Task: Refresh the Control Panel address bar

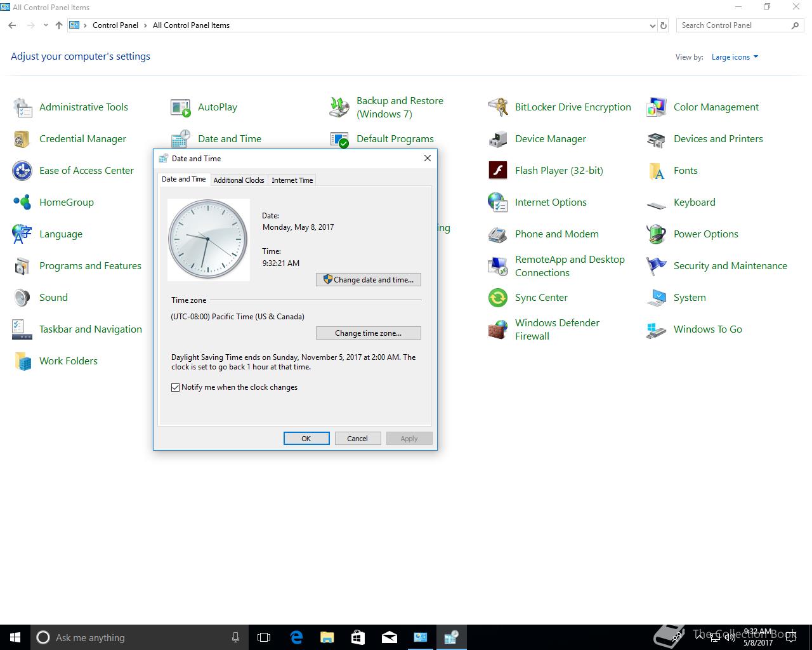Action: pos(664,26)
